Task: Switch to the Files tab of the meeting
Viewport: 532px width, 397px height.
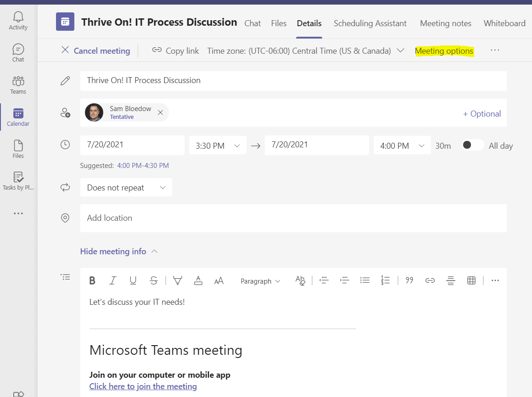Action: click(279, 23)
